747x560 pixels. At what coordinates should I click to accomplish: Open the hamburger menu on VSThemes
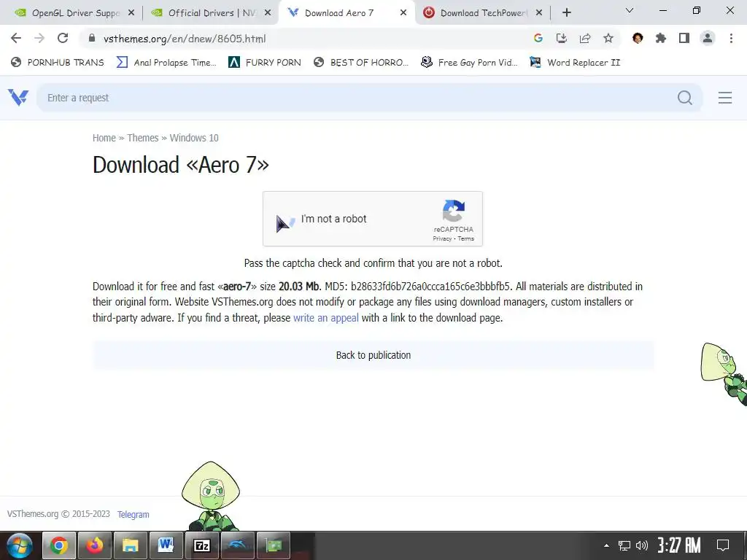point(725,98)
